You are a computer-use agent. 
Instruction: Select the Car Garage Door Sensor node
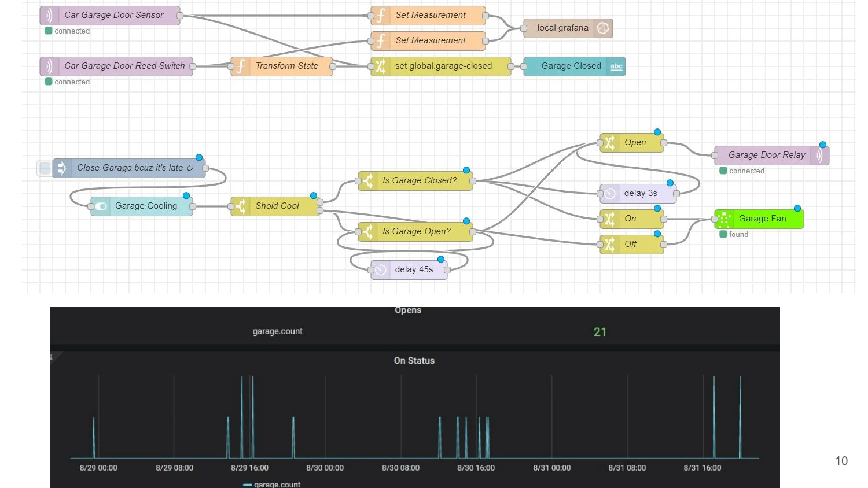click(x=110, y=16)
